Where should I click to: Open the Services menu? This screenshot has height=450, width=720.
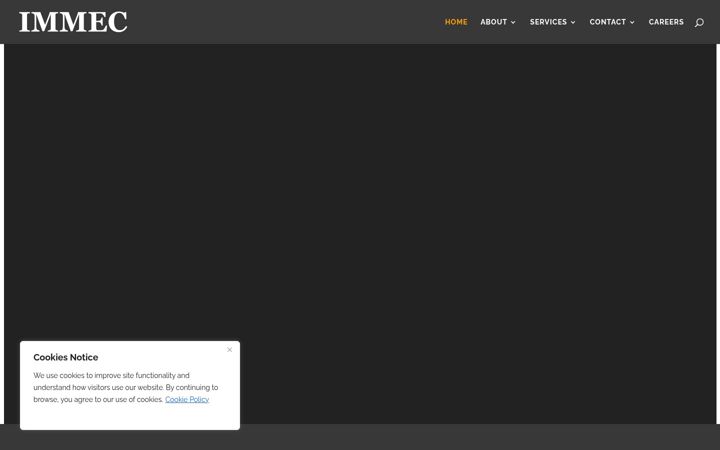pos(548,22)
